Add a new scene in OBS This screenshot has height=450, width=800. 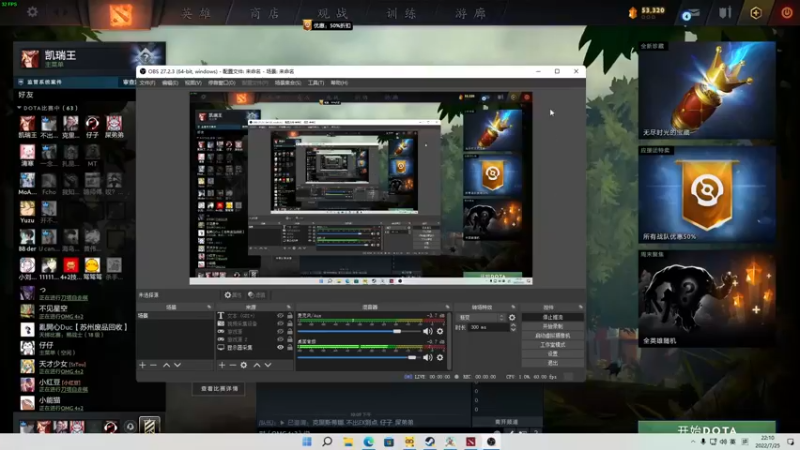[142, 365]
